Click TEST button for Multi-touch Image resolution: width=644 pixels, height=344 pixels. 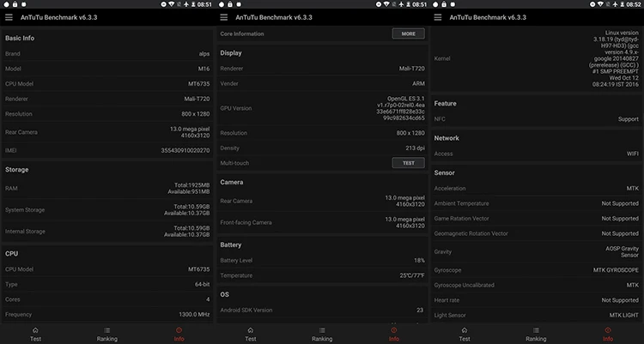click(408, 163)
